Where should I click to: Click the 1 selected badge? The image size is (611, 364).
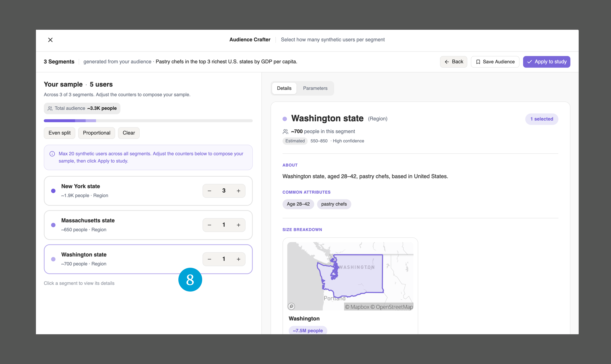(x=541, y=119)
